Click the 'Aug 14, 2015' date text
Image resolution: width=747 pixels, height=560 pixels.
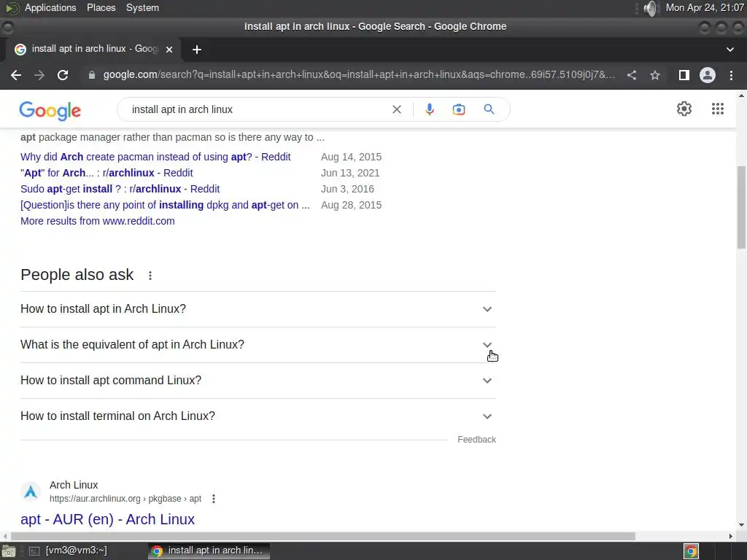point(351,157)
